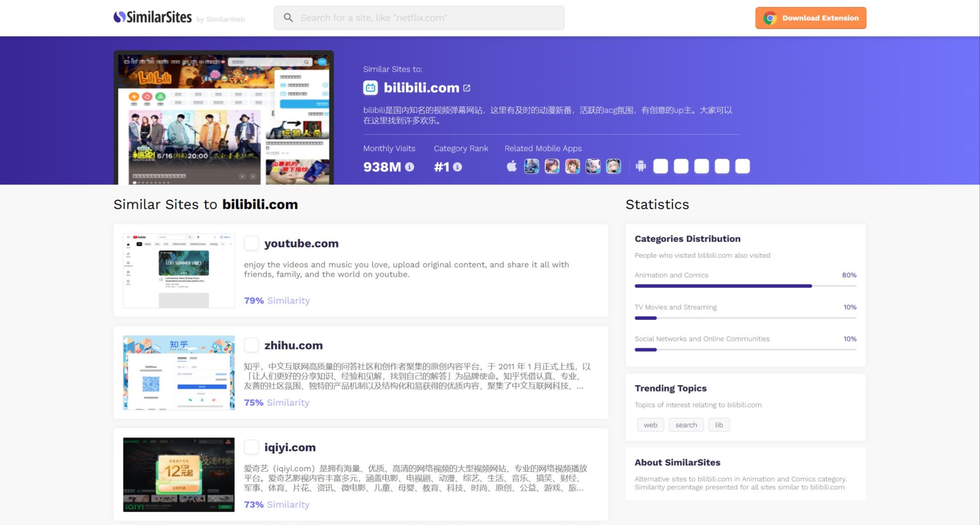Open the second blank Android app tile
The width and height of the screenshot is (980, 525).
681,166
